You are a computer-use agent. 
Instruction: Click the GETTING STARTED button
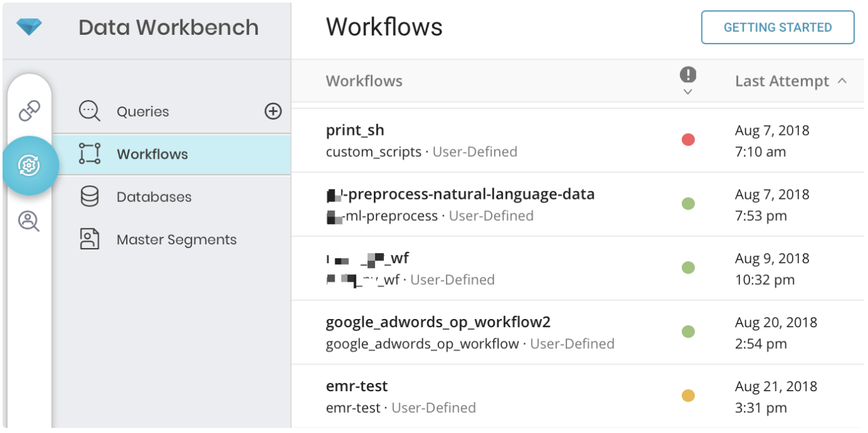pyautogui.click(x=777, y=27)
